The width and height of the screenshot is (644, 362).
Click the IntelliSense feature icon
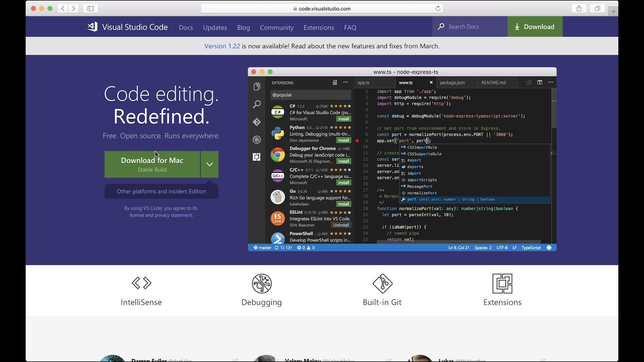pos(141,283)
